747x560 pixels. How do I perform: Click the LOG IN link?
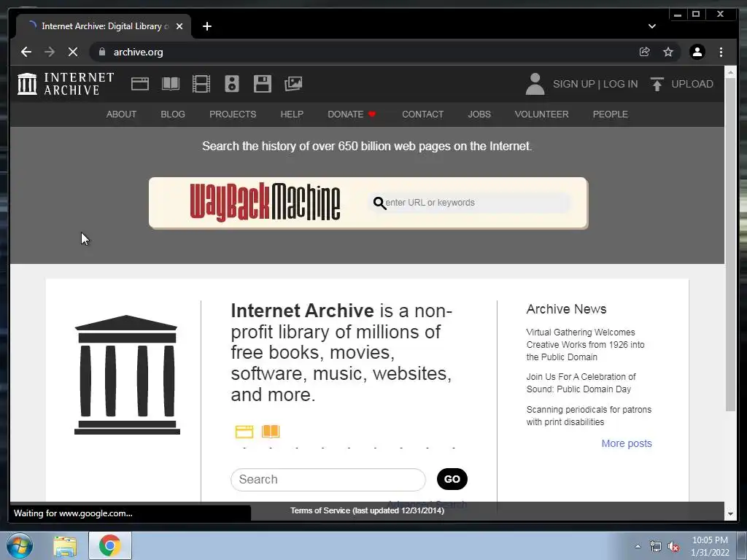click(620, 84)
